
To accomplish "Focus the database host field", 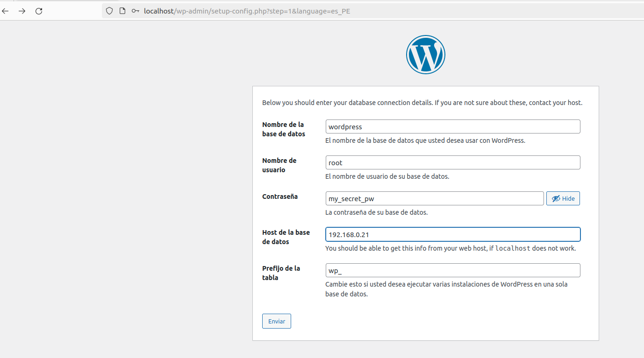I will [453, 234].
